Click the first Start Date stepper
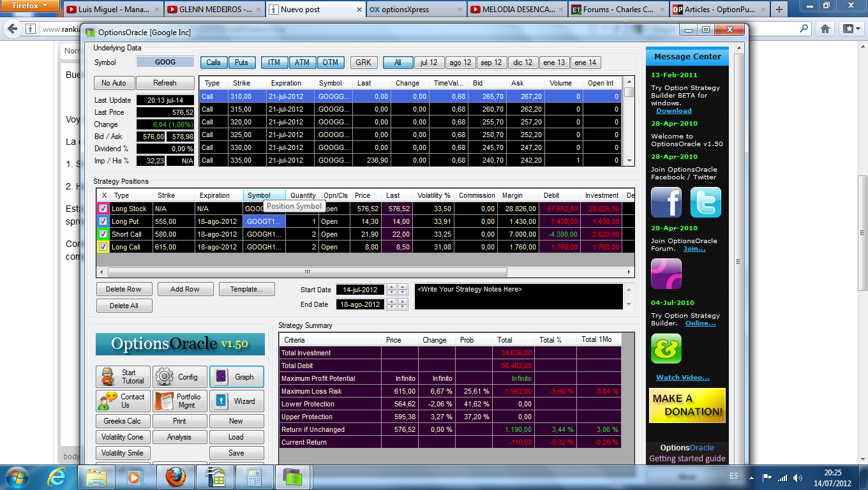This screenshot has width=868, height=490. (392, 290)
